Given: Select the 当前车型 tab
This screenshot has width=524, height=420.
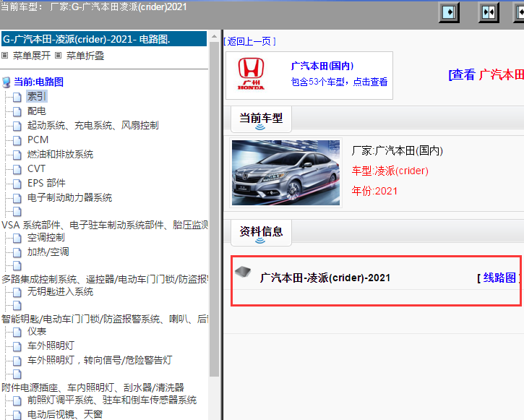Looking at the screenshot, I should coord(261,119).
